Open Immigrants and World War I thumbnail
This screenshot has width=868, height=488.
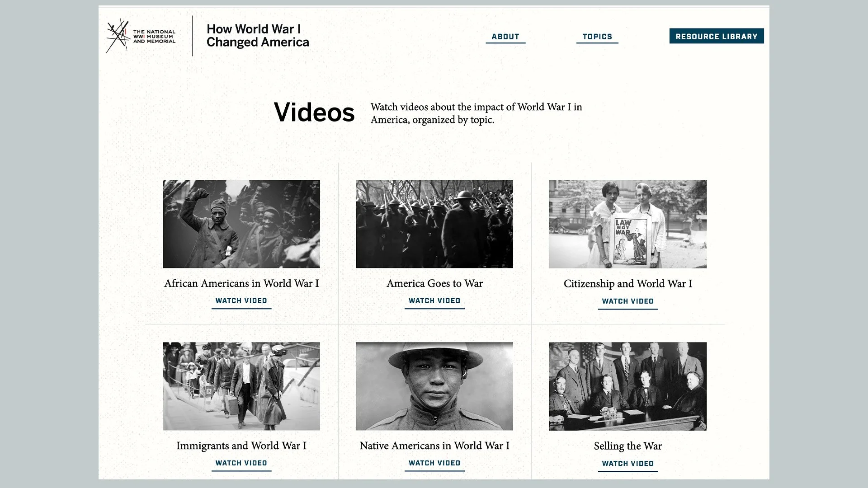pos(241,386)
